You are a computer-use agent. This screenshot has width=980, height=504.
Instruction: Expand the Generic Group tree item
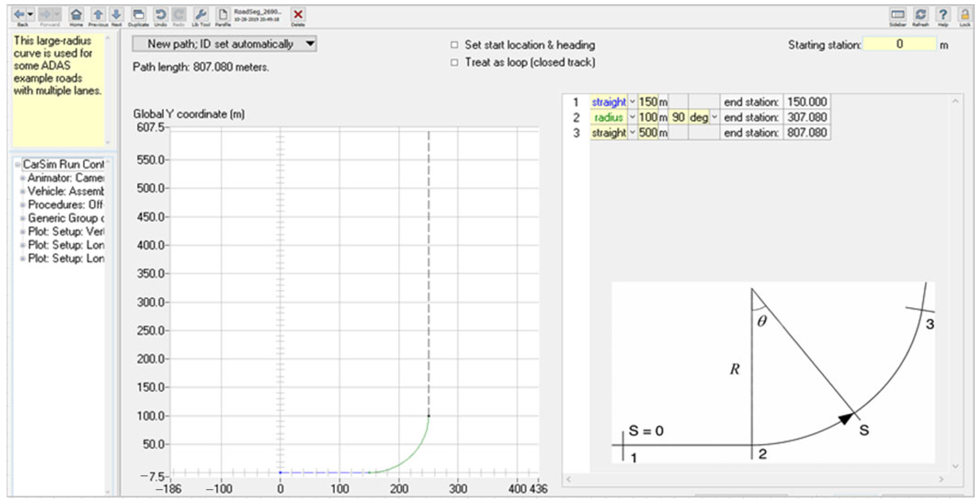23,218
